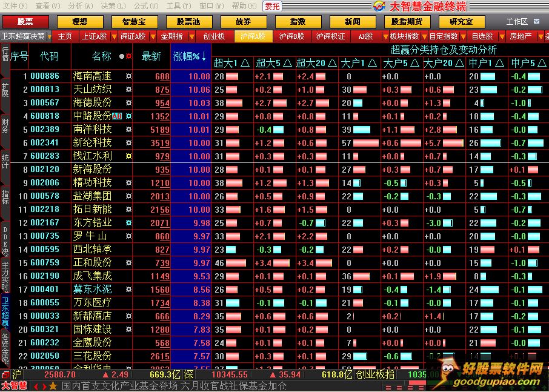The width and height of the screenshot is (549, 392).
Task: Click the 股指期货 button
Action: click(x=407, y=22)
